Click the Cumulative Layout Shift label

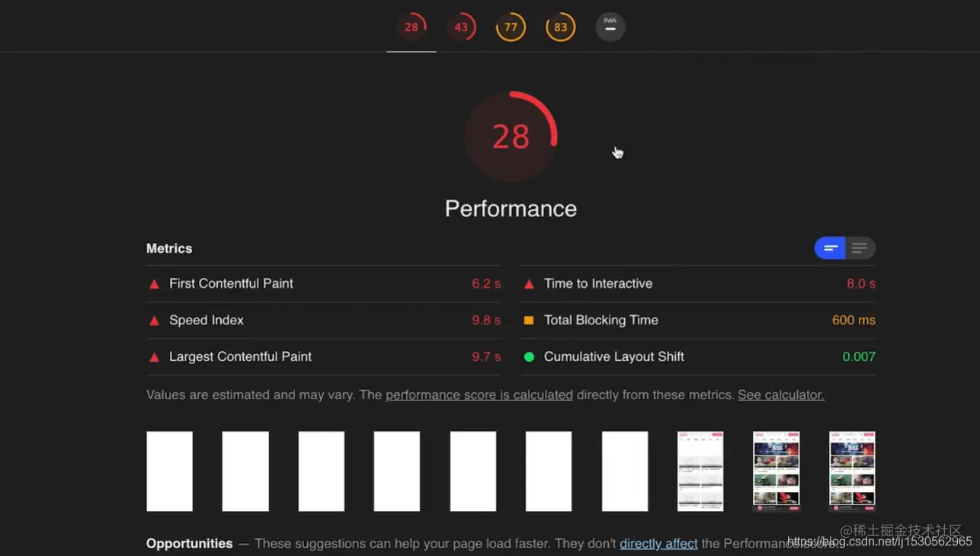(x=614, y=356)
